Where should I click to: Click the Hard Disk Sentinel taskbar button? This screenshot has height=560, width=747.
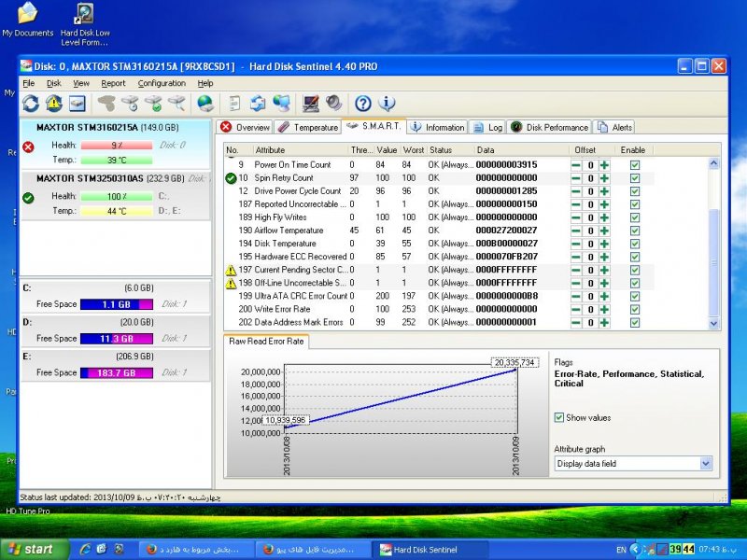point(430,550)
